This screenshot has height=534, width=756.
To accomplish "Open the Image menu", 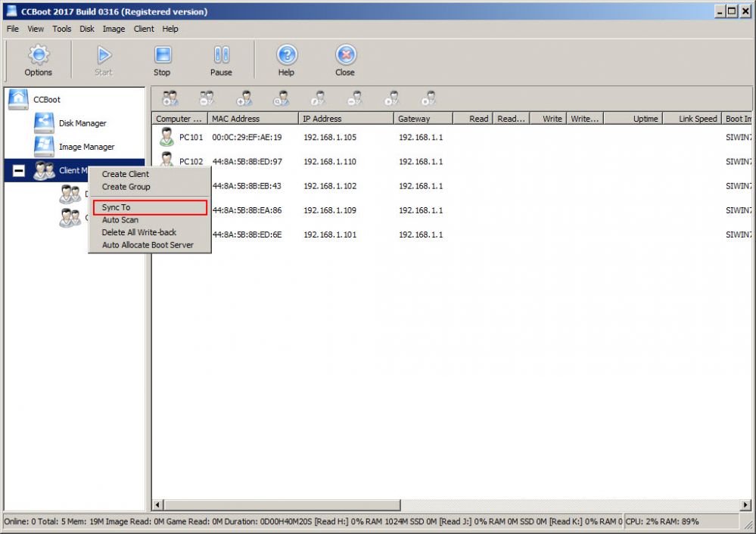I will [114, 29].
